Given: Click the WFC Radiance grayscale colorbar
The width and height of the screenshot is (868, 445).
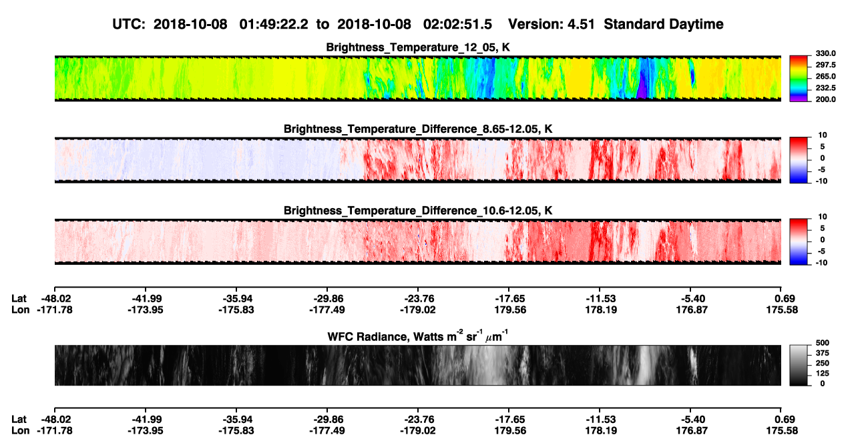Looking at the screenshot, I should click(798, 365).
